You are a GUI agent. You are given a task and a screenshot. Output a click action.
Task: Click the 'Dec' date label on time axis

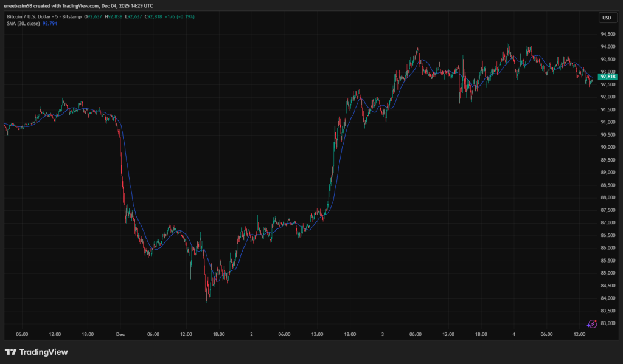(120, 334)
